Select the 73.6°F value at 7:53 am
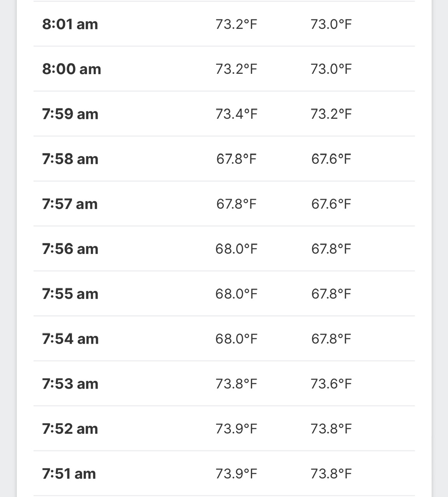Viewport: 448px width, 497px height. (x=331, y=384)
